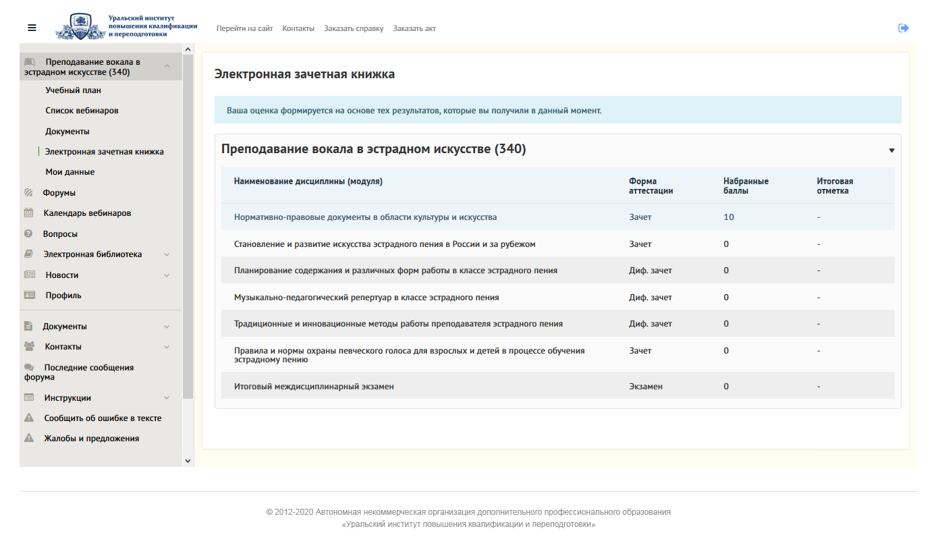Collapse the Преподавание вокала course menu
This screenshot has height=560, width=938.
click(167, 66)
